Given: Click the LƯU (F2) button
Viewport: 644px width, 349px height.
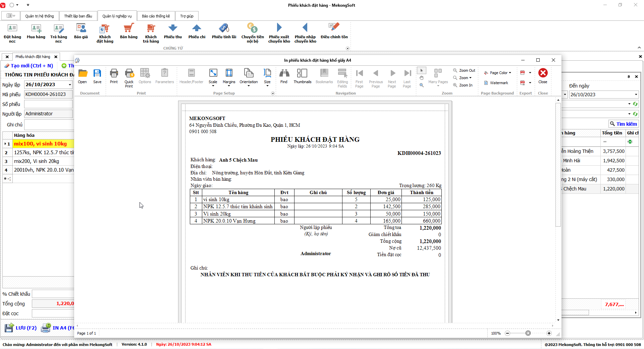Looking at the screenshot, I should coord(21,328).
